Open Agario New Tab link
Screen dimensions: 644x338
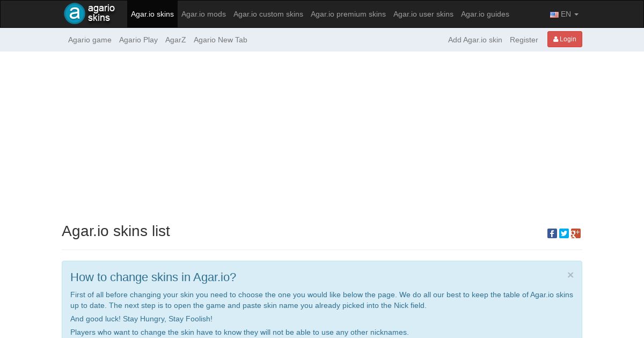(x=221, y=40)
